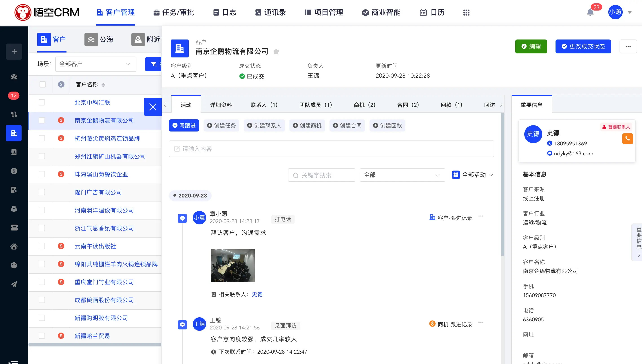This screenshot has width=642, height=364.
Task: Open the contact 史德 link in follow-up record
Action: pos(257,294)
